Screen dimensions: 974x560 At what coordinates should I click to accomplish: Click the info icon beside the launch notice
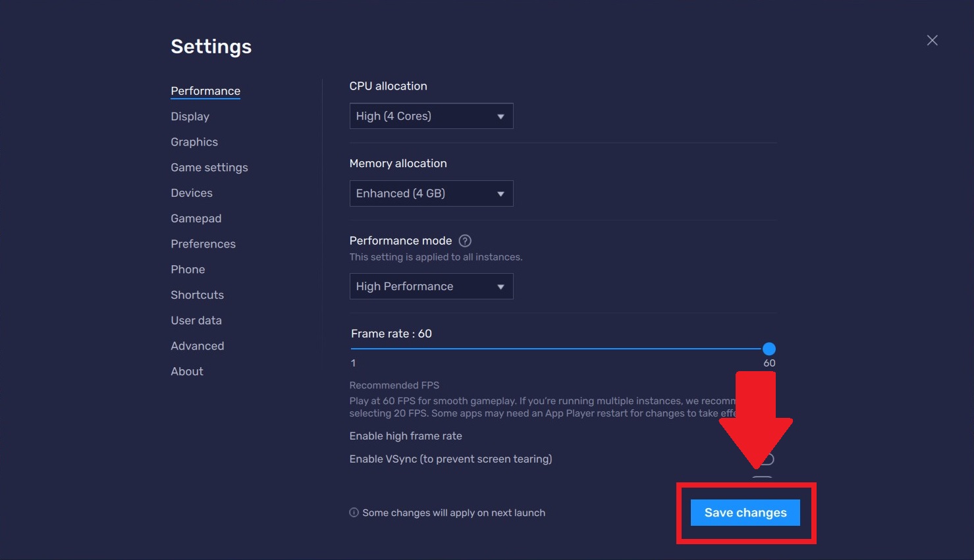(354, 512)
